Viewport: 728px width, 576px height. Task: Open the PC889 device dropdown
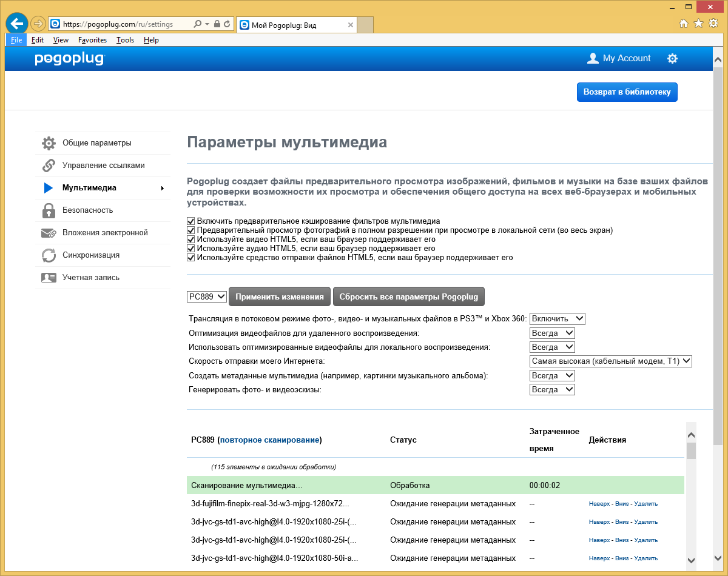click(207, 296)
